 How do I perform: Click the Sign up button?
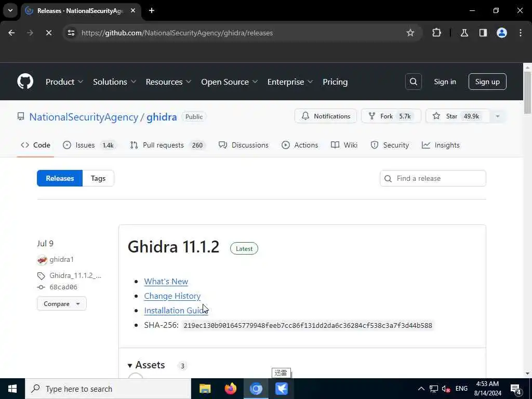[x=487, y=82]
